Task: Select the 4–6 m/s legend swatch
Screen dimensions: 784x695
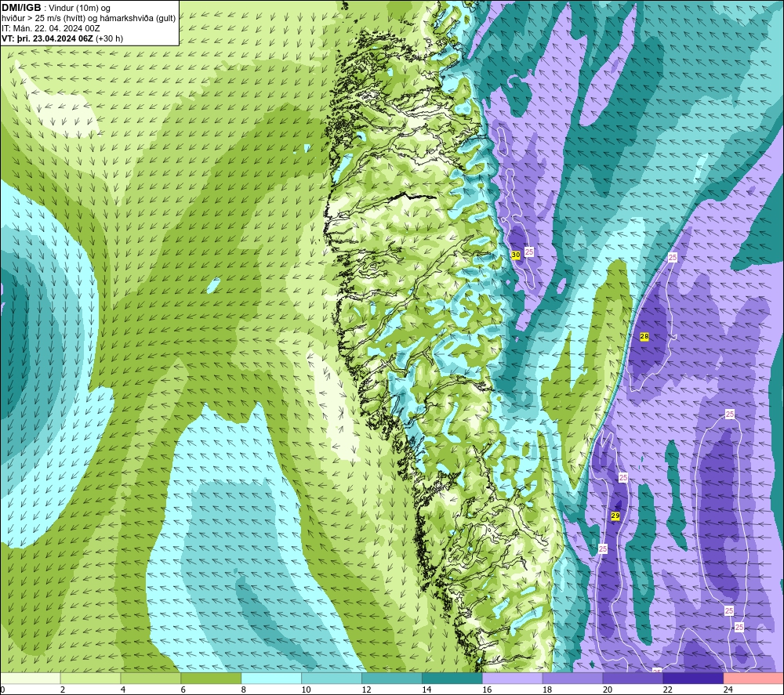Action: pos(151,678)
